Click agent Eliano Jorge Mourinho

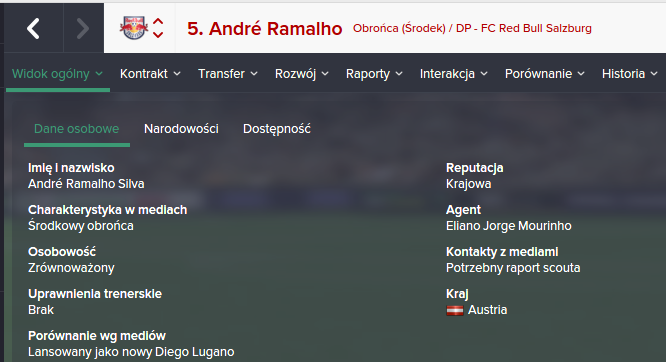click(508, 226)
